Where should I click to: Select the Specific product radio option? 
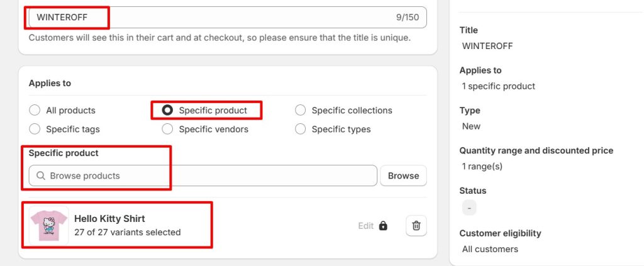click(167, 111)
